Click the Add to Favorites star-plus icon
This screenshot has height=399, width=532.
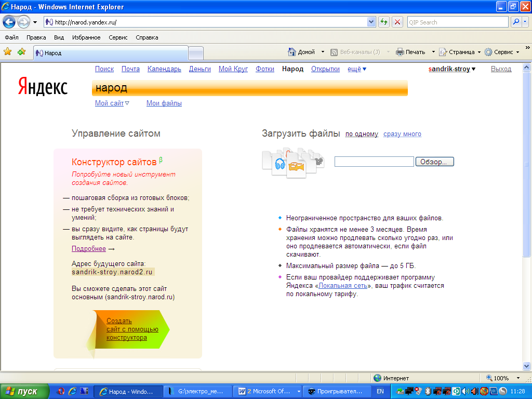tap(22, 52)
